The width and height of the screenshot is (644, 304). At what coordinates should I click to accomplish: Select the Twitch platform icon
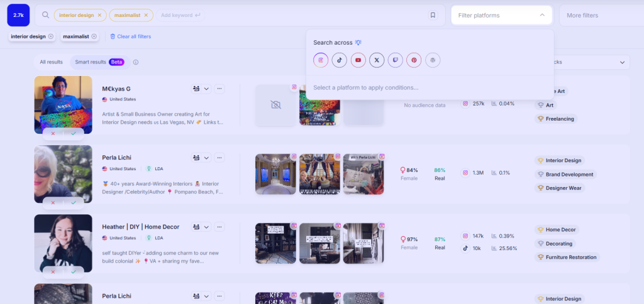[x=395, y=60]
